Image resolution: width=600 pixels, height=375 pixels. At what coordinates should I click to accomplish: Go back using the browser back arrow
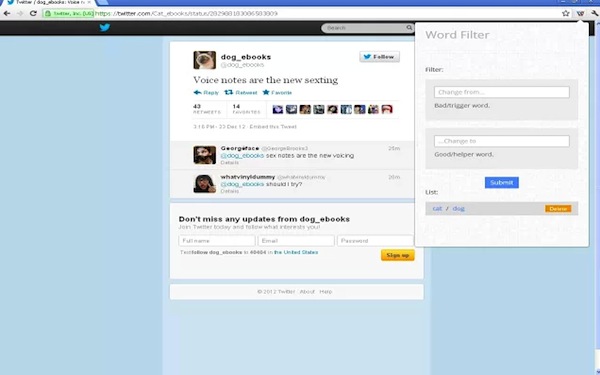click(7, 13)
